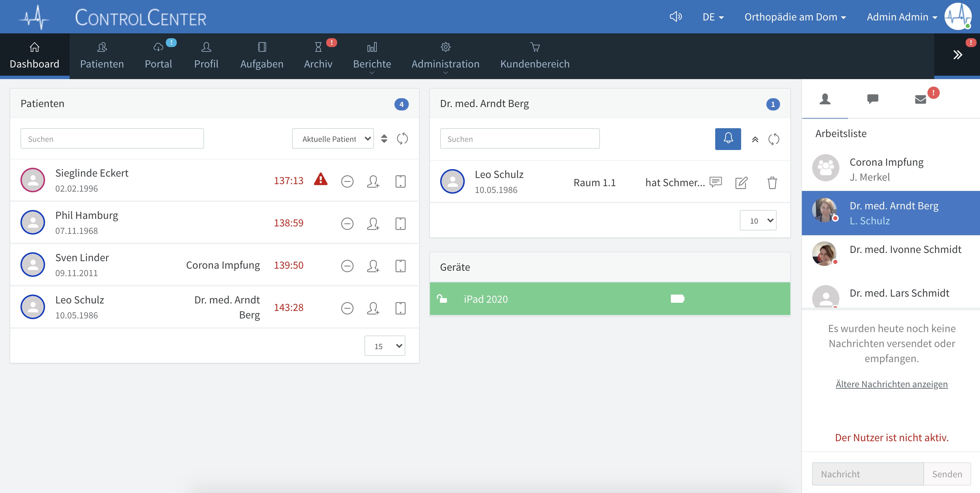Image resolution: width=980 pixels, height=493 pixels.
Task: Click the 'hat Schmer...' note text
Action: coord(675,182)
